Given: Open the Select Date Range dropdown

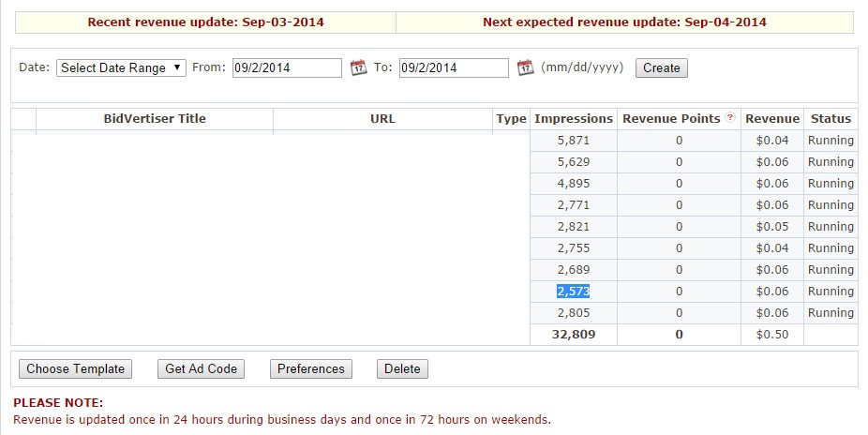Looking at the screenshot, I should tap(121, 67).
